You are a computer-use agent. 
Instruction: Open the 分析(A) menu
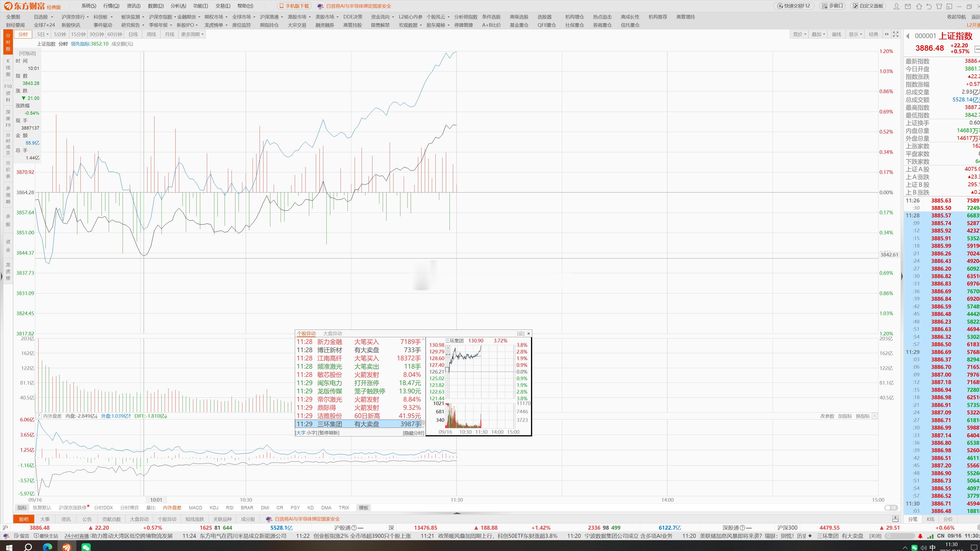(x=178, y=6)
